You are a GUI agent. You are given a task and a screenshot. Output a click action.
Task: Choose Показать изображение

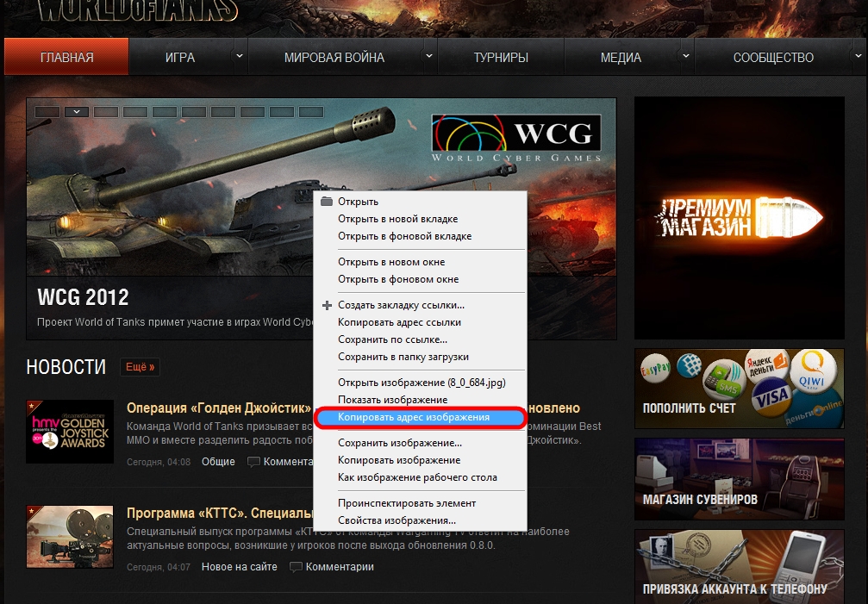(x=420, y=399)
